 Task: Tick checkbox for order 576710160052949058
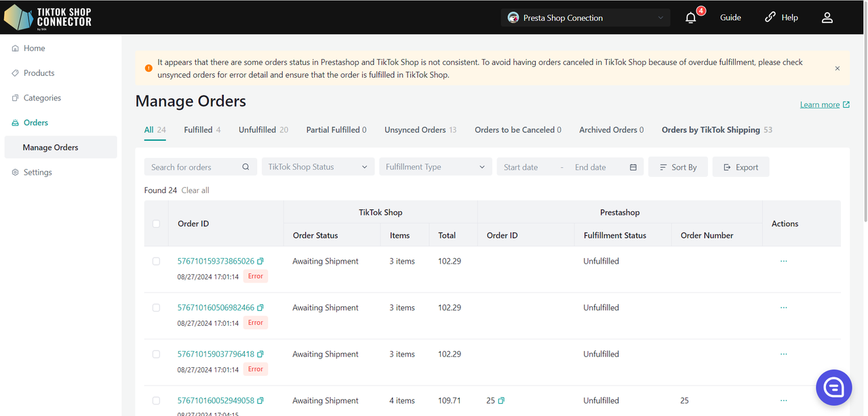click(x=156, y=400)
